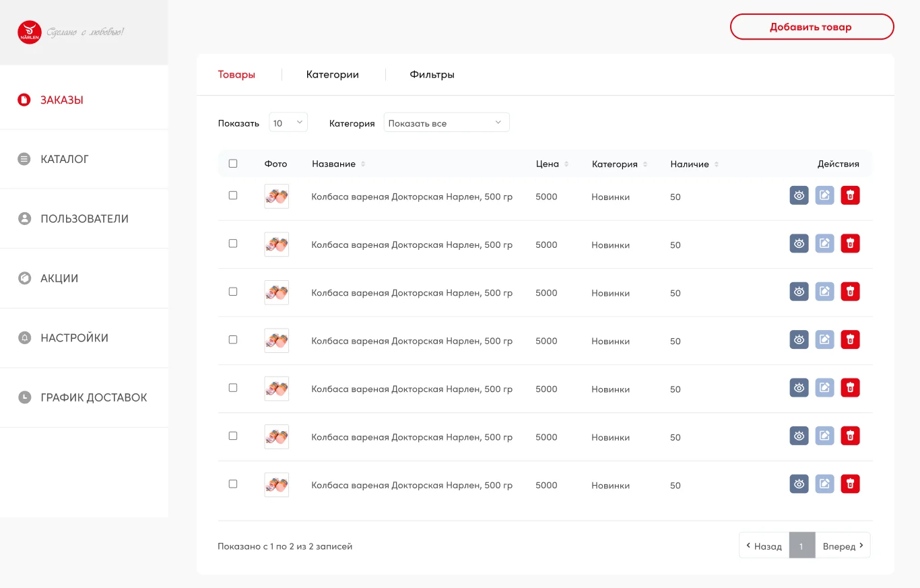Sort the table by the Наличие sort arrows

717,164
